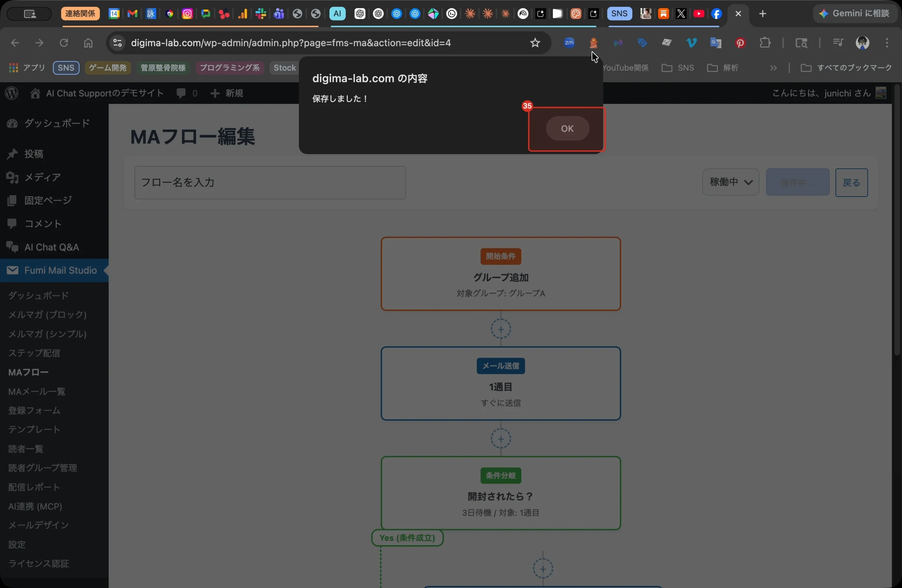
Task: Open the Microsoft Teams tab
Action: (x=279, y=14)
